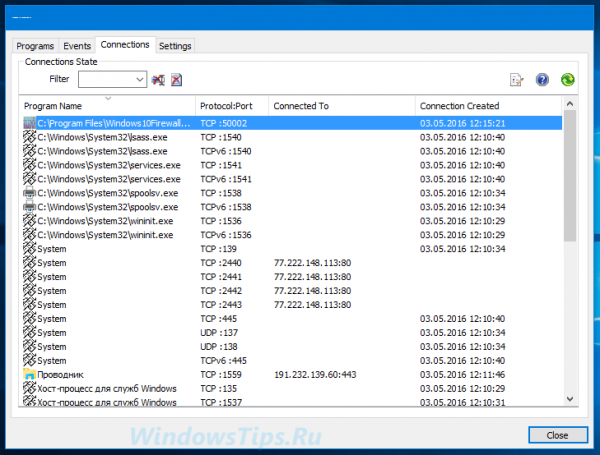600x455 pixels.
Task: Click the 03.05.2016 12:15:21 timestamp cell
Action: pos(462,123)
